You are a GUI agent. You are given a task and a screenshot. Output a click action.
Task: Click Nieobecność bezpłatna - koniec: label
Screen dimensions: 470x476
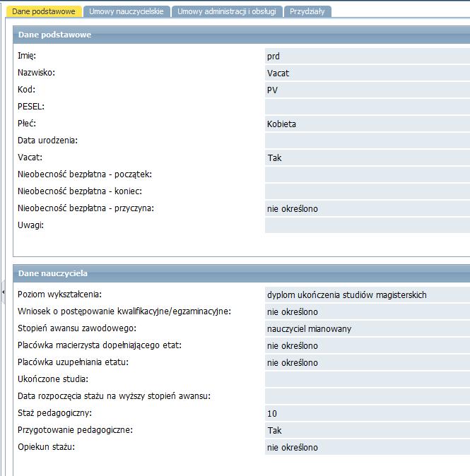click(x=80, y=191)
